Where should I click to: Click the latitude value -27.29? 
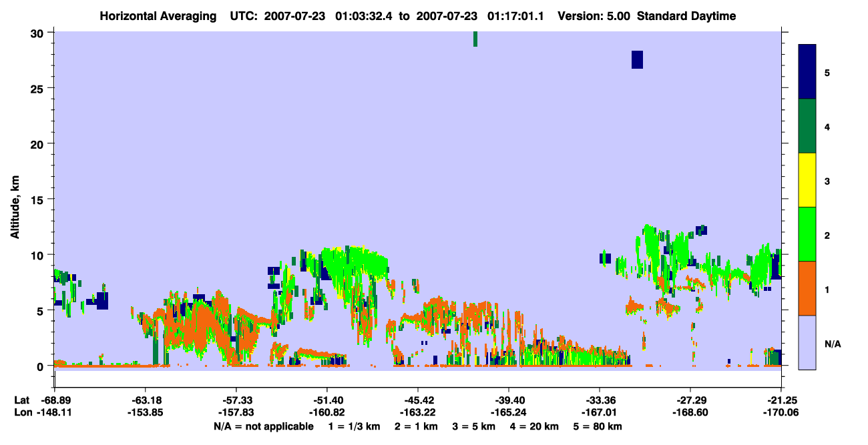click(x=690, y=400)
